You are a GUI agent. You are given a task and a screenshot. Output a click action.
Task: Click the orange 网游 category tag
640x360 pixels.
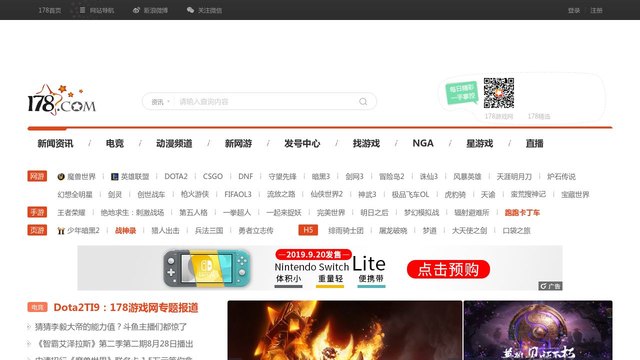coord(37,176)
